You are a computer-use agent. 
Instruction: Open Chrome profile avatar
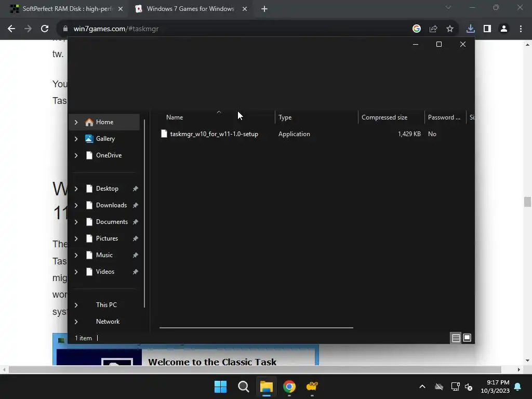click(504, 29)
